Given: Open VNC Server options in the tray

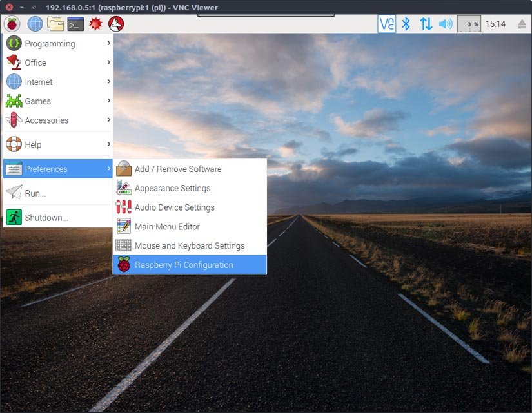Looking at the screenshot, I should [x=386, y=23].
